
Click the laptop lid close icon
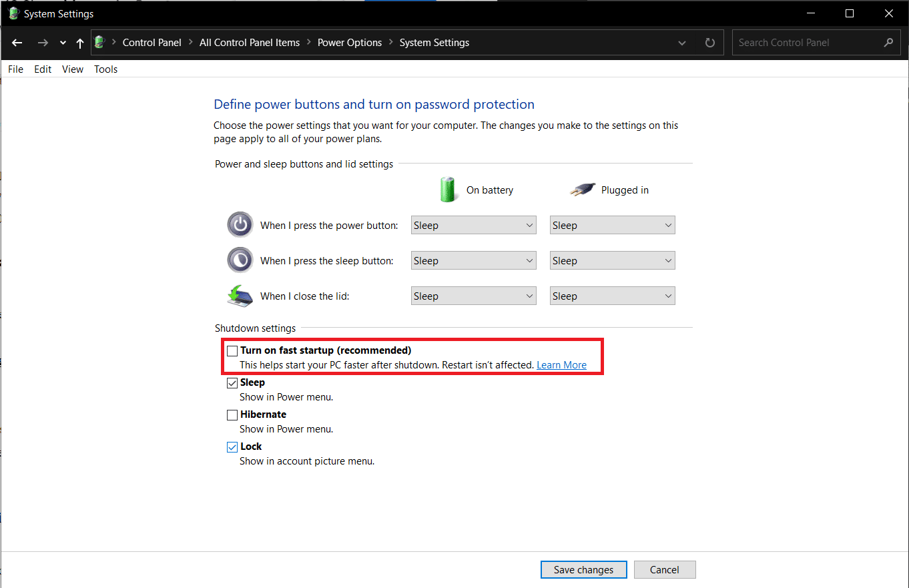pyautogui.click(x=240, y=295)
